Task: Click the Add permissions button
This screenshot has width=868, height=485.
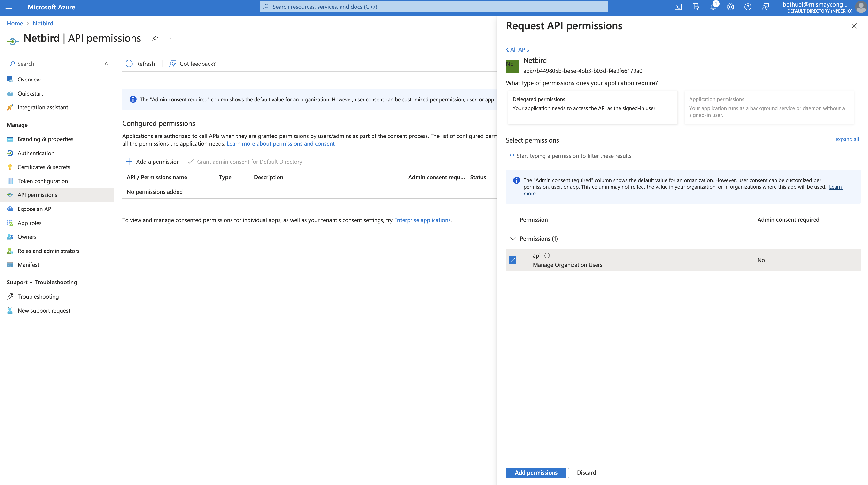Action: click(536, 473)
